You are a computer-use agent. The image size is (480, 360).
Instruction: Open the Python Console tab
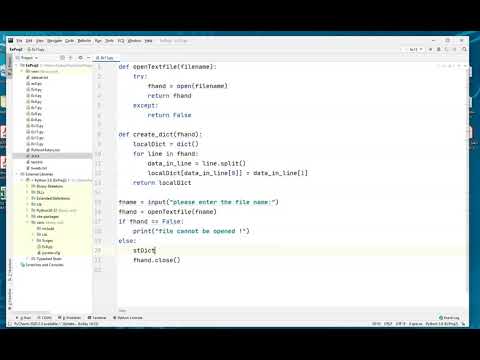click(x=128, y=318)
